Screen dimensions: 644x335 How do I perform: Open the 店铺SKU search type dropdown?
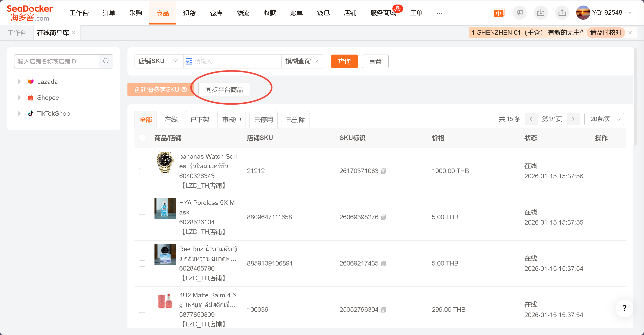[159, 61]
